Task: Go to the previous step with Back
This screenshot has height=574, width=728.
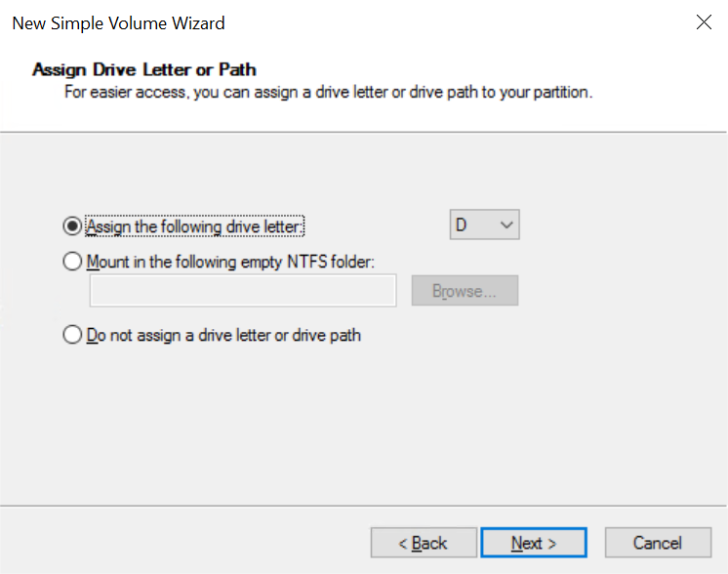Action: click(x=424, y=543)
